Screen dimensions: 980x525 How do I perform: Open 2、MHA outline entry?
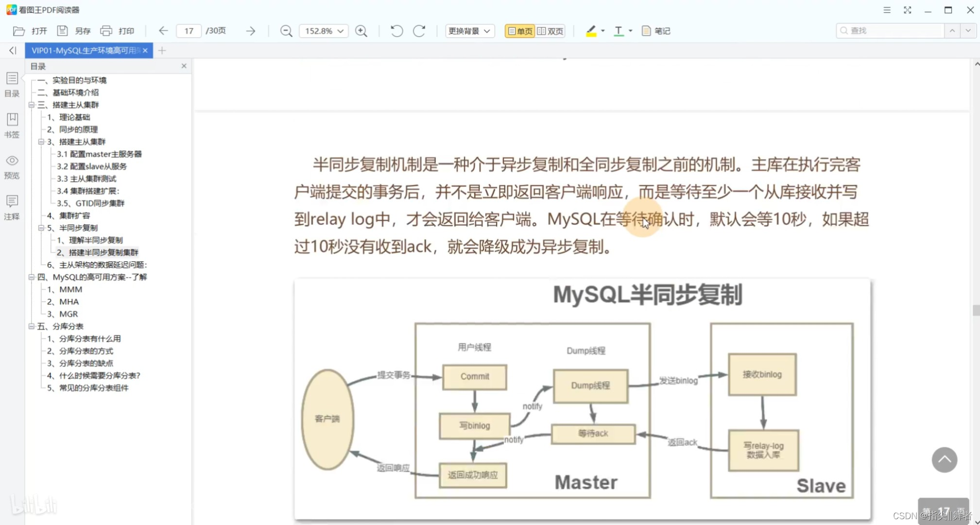point(63,302)
